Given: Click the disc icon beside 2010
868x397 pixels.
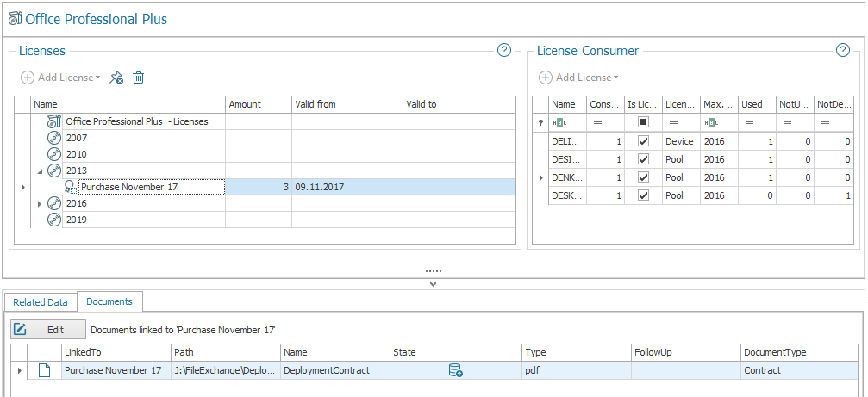Looking at the screenshot, I should [53, 154].
